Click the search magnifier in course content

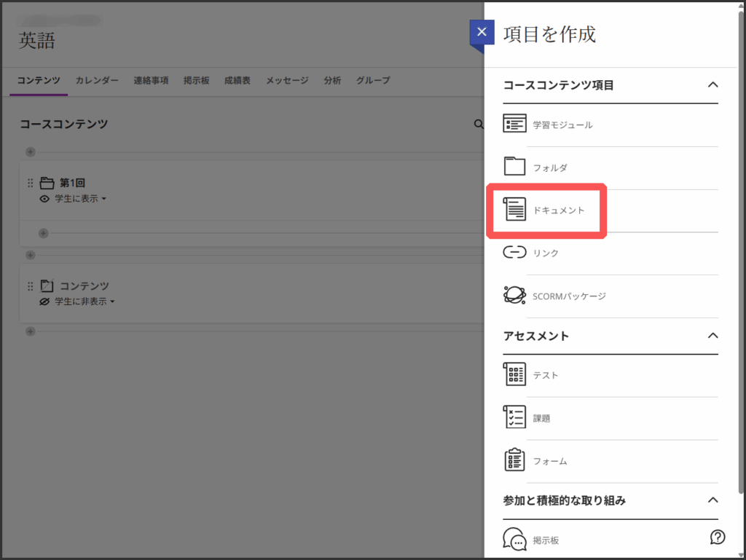click(479, 125)
